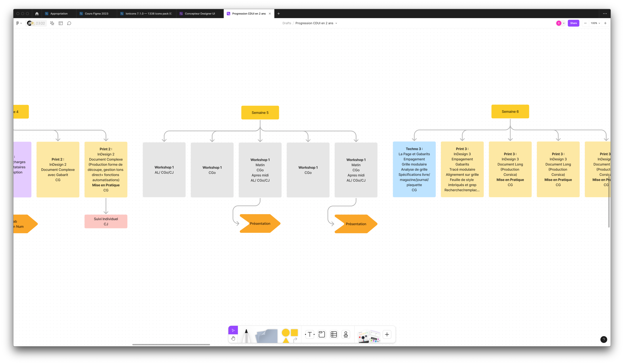
Task: Select the Text tool
Action: point(309,335)
